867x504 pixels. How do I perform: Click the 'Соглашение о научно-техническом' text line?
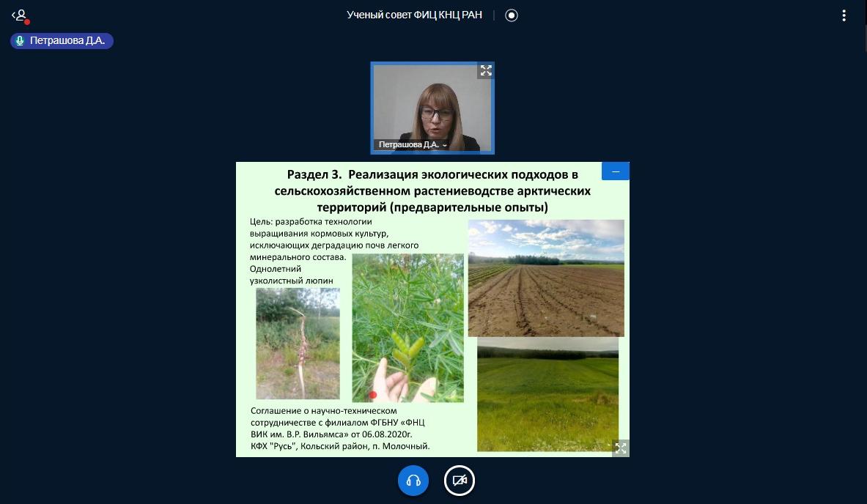pyautogui.click(x=323, y=411)
